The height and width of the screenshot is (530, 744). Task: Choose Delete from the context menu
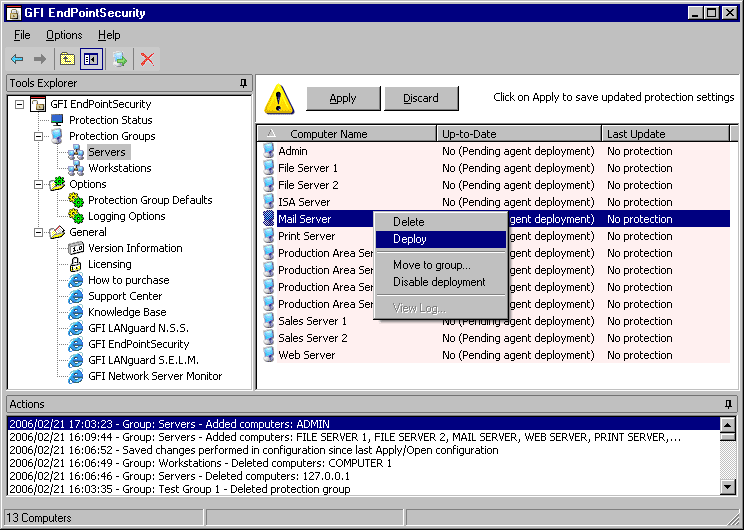pyautogui.click(x=441, y=222)
